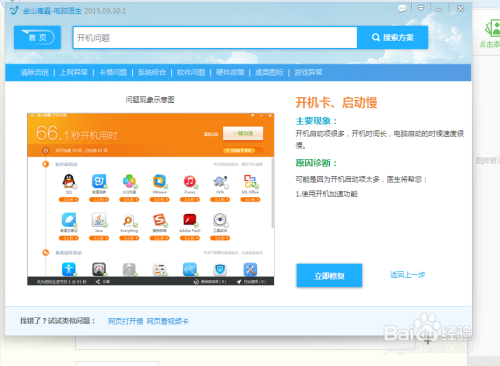The height and width of the screenshot is (366, 500).
Task: Select the 桌面图标 category tab
Action: (x=269, y=72)
